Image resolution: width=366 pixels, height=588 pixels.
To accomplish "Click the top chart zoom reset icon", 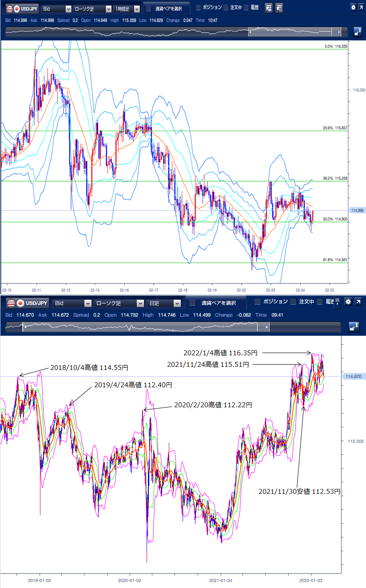I will pos(358,32).
